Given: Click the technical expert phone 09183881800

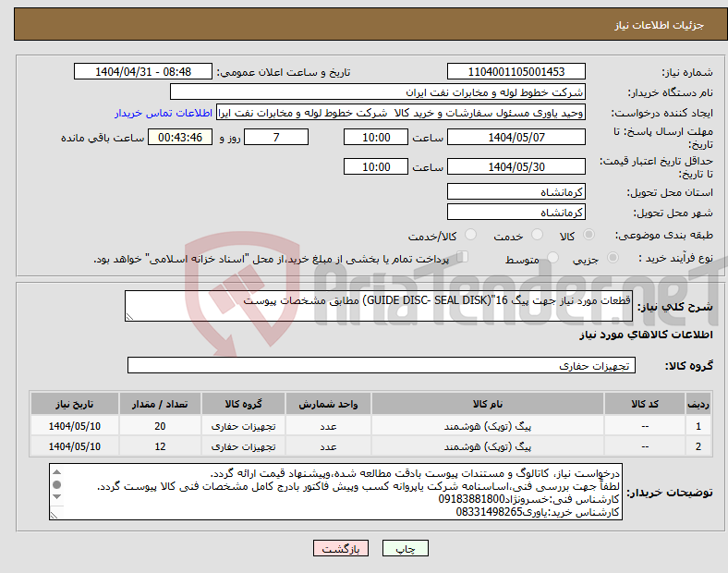Looking at the screenshot, I should (471, 499).
